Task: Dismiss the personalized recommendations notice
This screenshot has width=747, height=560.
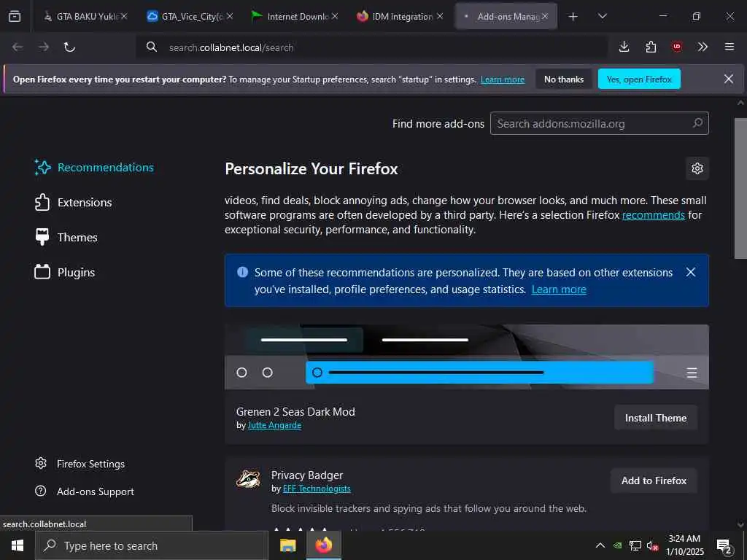Action: point(690,273)
